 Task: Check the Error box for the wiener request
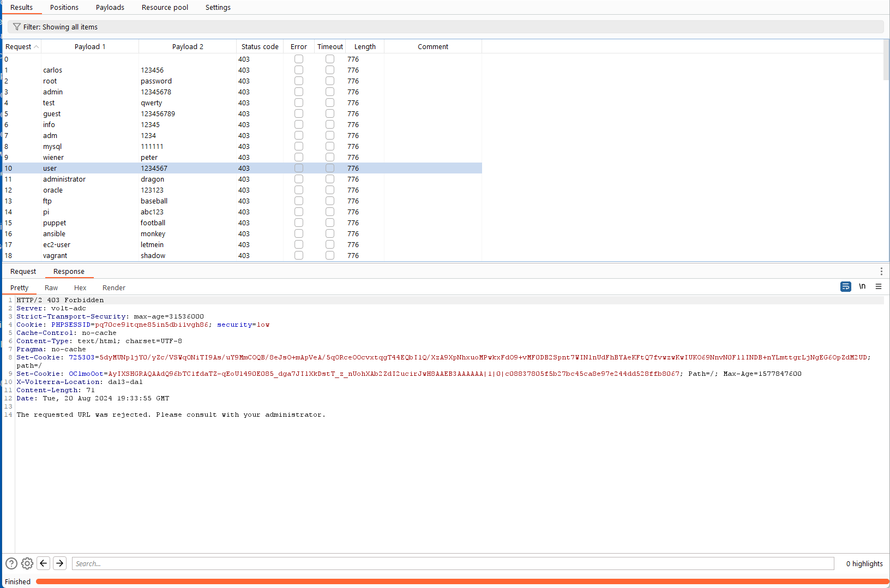tap(298, 157)
